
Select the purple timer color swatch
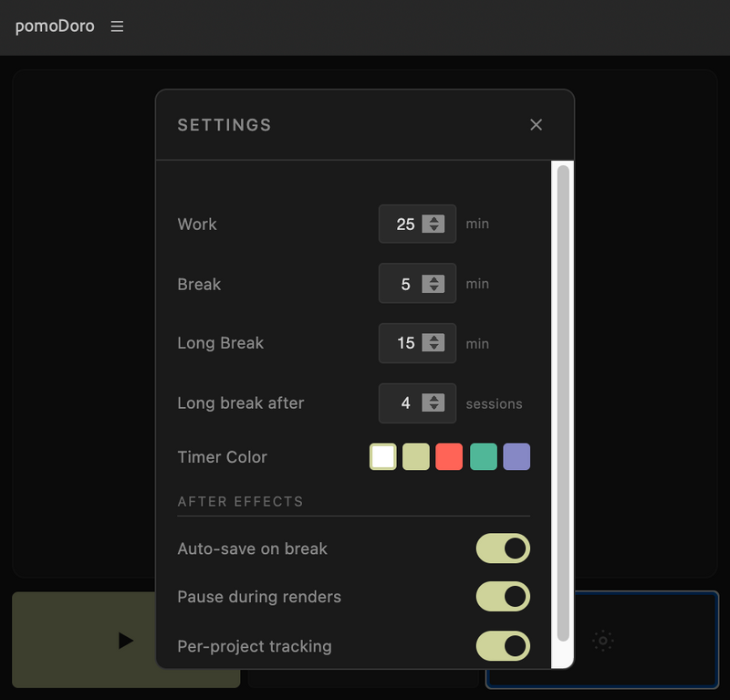(x=516, y=456)
